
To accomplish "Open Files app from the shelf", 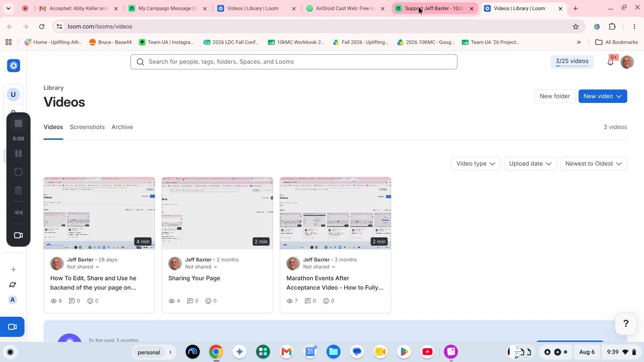I will pos(334,352).
